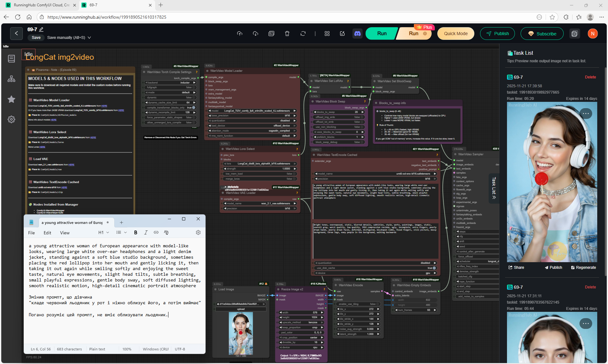This screenshot has width=608, height=364.
Task: Open the favorites star sidebar icon
Action: (x=11, y=99)
